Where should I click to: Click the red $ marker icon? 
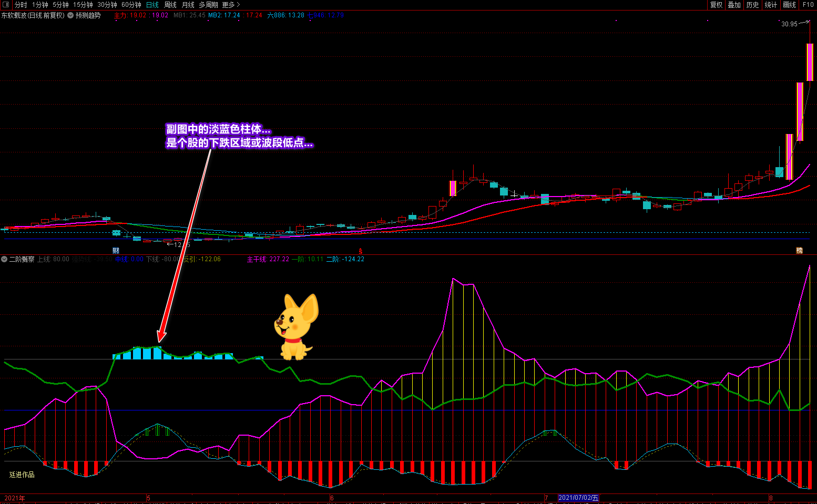tap(361, 251)
